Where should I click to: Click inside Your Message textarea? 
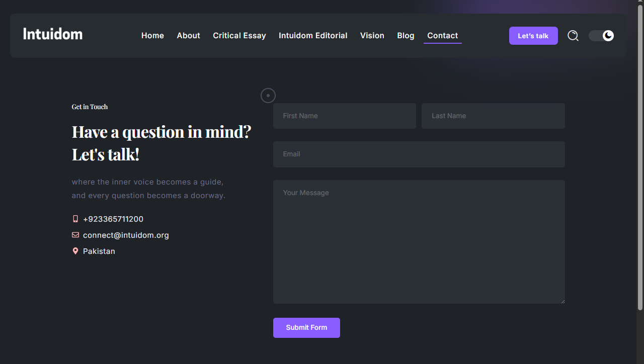pos(419,241)
